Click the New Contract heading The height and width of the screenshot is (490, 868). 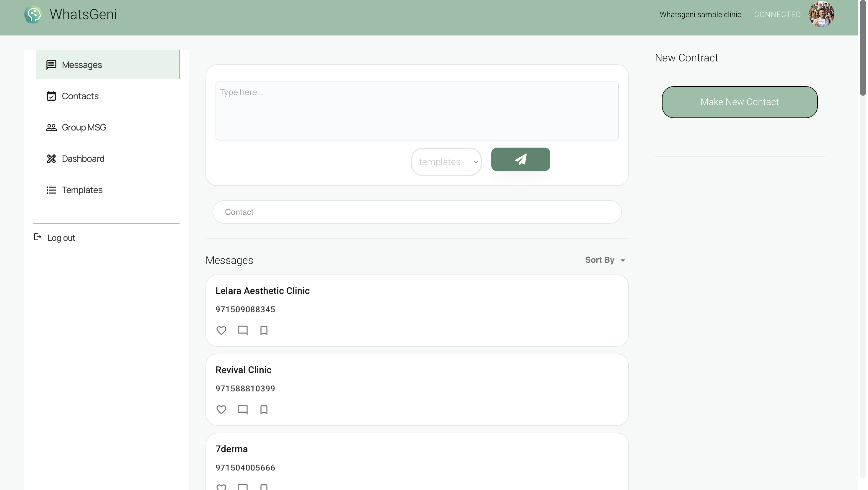pyautogui.click(x=686, y=58)
